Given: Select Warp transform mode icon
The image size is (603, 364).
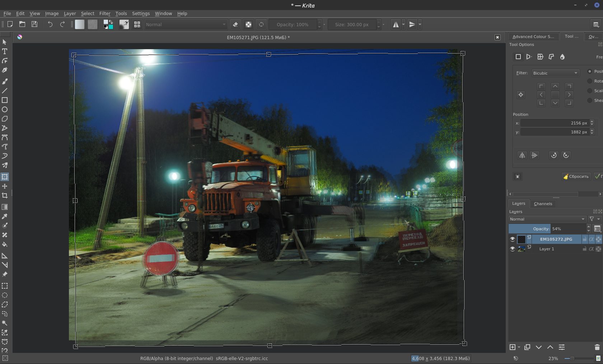Looking at the screenshot, I should 540,57.
